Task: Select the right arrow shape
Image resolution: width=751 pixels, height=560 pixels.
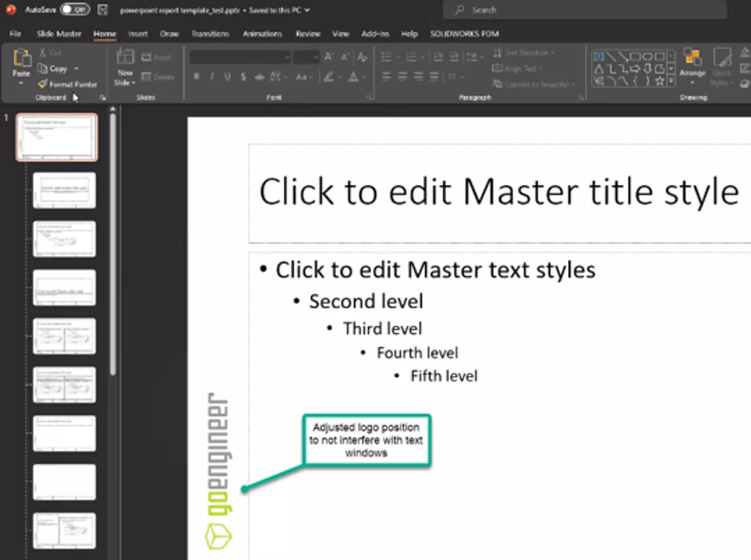Action: [x=635, y=69]
